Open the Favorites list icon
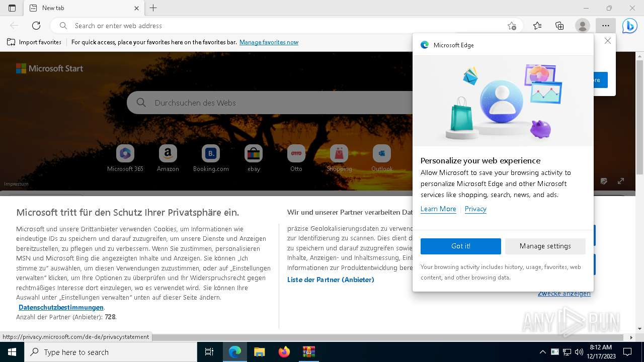 coord(537,26)
